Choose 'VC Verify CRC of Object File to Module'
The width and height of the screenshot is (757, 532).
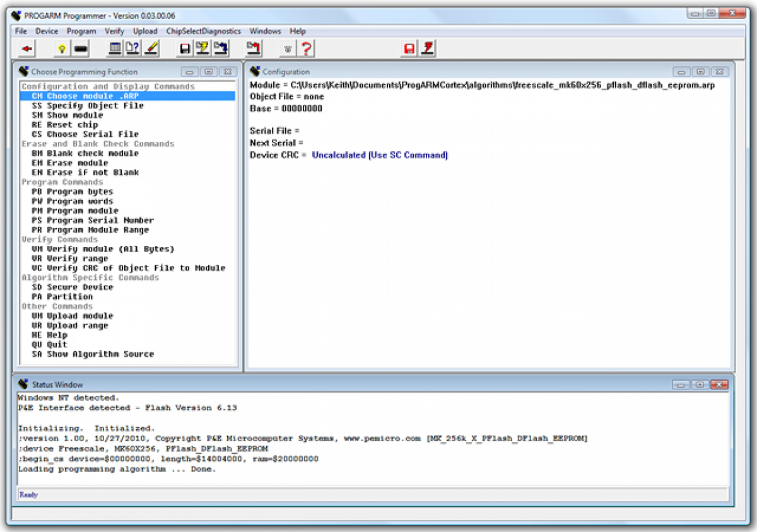coord(128,268)
